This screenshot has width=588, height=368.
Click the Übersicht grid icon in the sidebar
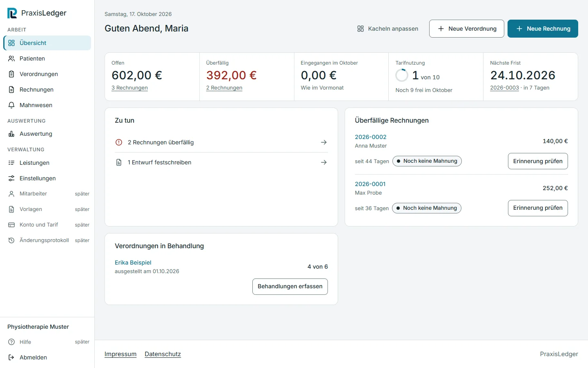pos(11,43)
